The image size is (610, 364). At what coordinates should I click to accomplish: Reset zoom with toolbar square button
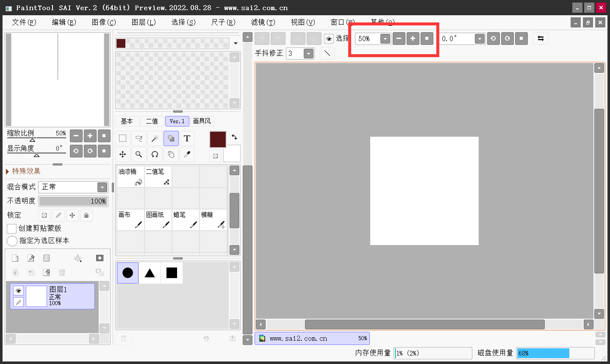(427, 39)
